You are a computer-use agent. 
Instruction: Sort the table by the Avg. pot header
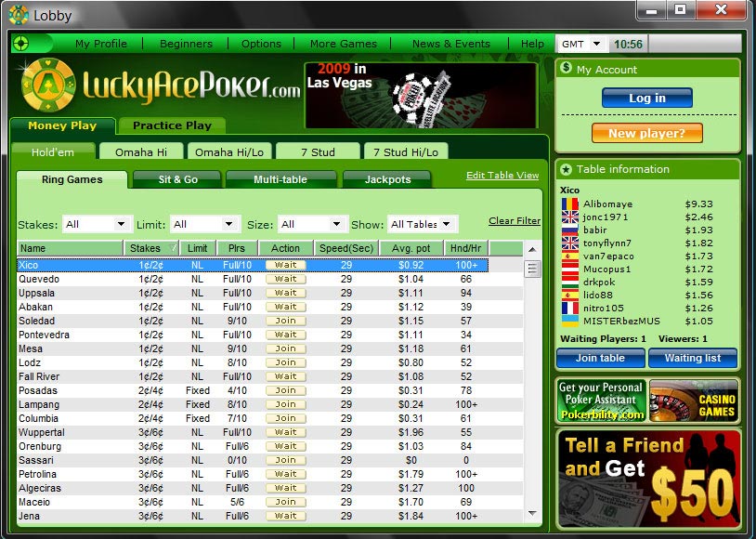(x=411, y=248)
